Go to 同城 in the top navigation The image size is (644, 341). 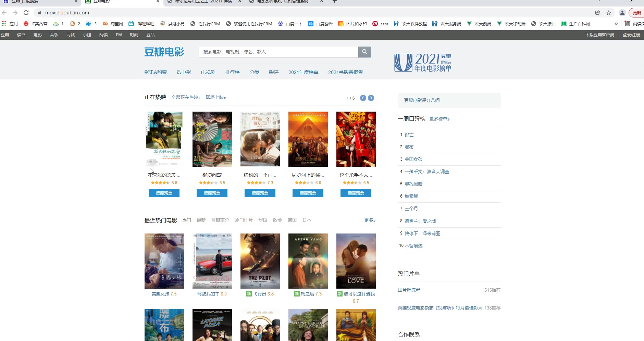pos(71,35)
